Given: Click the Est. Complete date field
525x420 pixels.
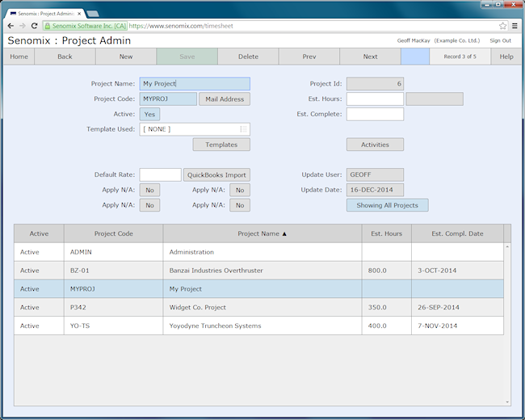Looking at the screenshot, I should click(375, 114).
